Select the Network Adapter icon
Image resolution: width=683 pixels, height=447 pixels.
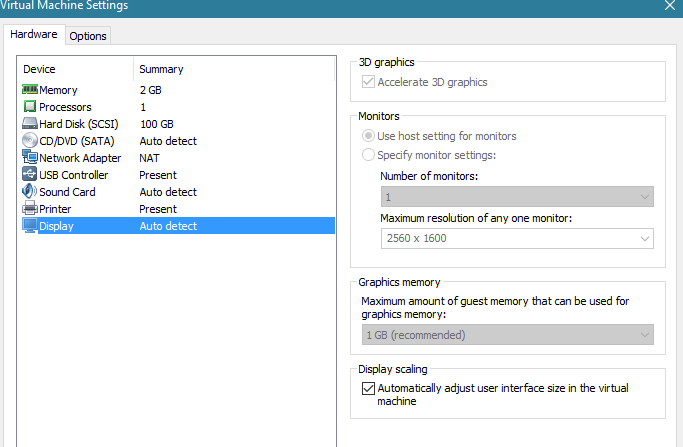(x=30, y=157)
